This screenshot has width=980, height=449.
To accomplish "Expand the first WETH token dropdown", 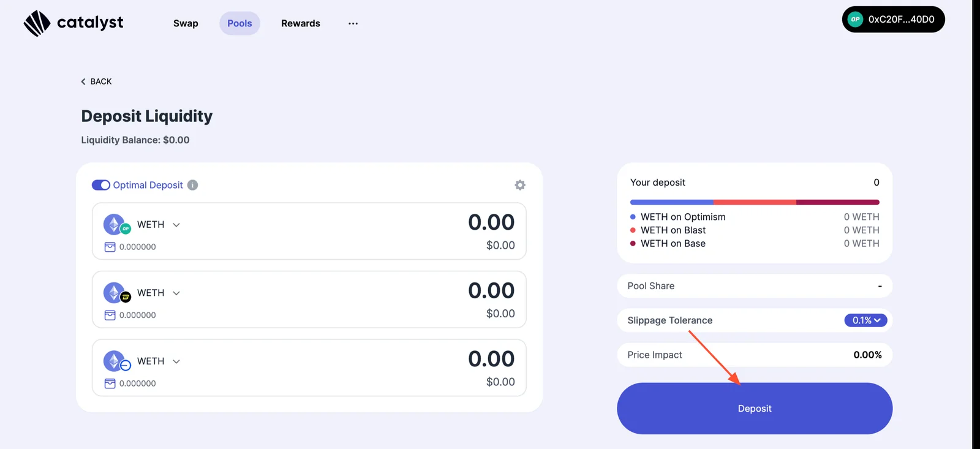I will point(176,225).
